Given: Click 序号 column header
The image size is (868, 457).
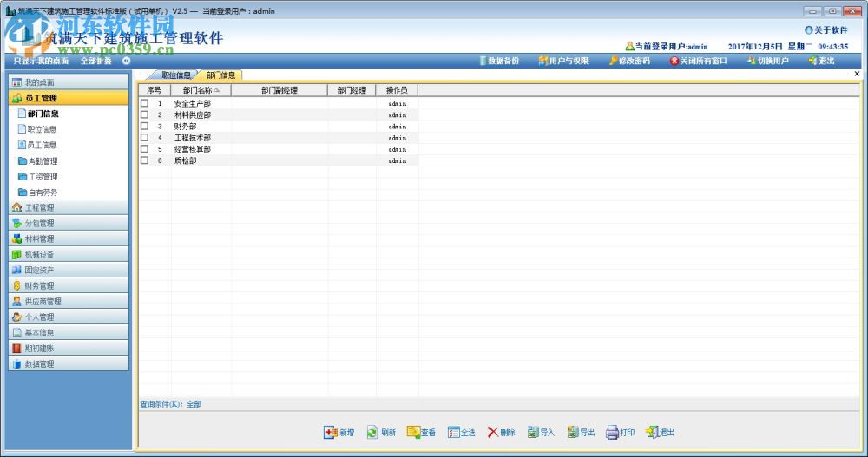Looking at the screenshot, I should tap(155, 90).
